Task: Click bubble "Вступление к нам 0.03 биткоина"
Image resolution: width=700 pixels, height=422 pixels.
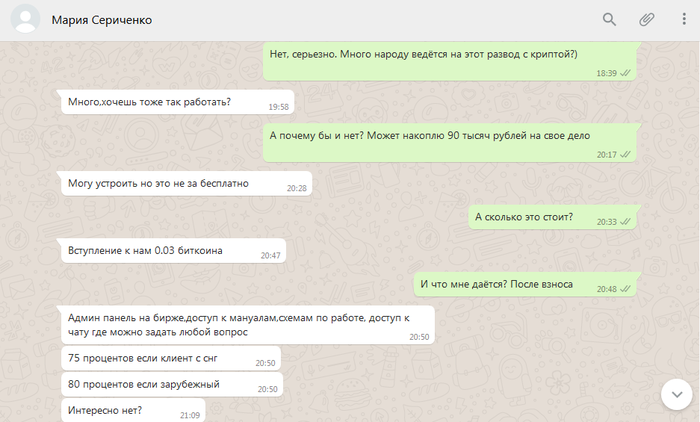Action: tap(173, 251)
